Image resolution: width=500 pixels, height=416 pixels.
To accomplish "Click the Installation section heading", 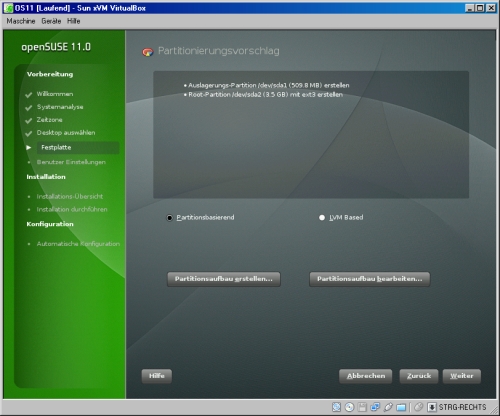I will (x=46, y=177).
